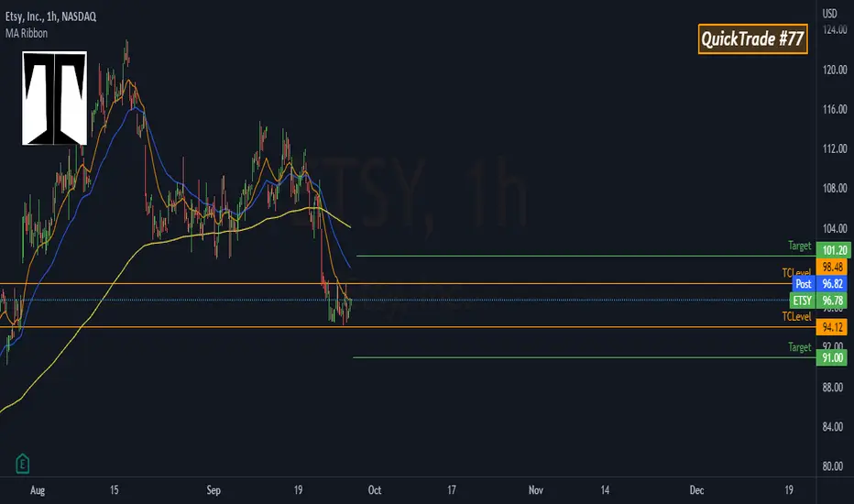This screenshot has height=504, width=854.
Task: Click the 84.00 price axis value
Action: 832,426
